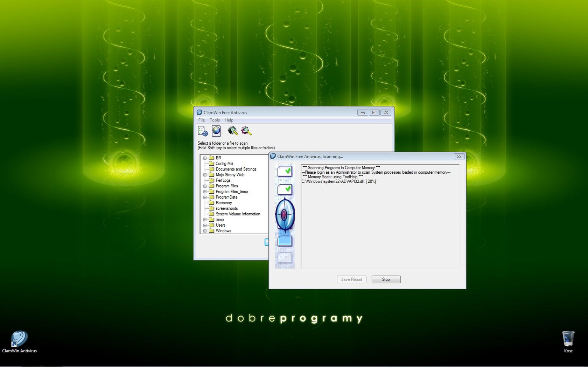Image resolution: width=588 pixels, height=367 pixels.
Task: Expand the Moje Strony Web folder
Action: 205,175
